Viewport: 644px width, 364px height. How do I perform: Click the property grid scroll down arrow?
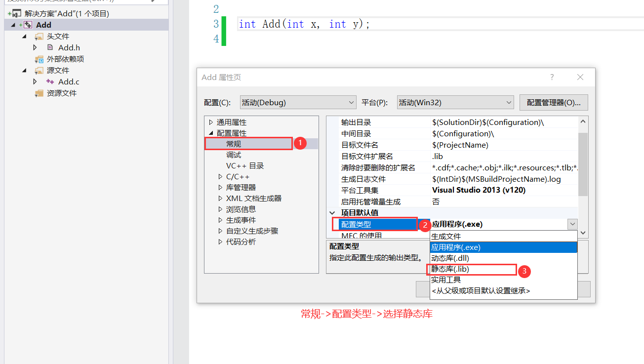pos(583,233)
